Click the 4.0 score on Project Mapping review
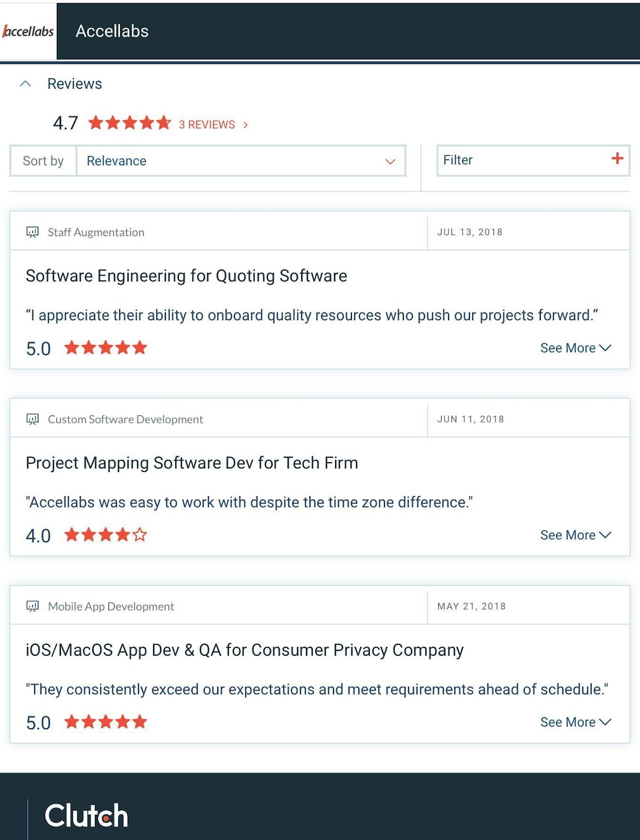The height and width of the screenshot is (840, 640). click(x=38, y=536)
